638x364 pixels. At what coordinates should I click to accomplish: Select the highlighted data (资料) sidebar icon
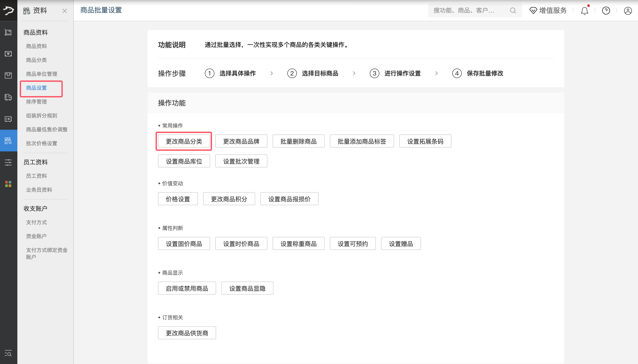[8, 141]
